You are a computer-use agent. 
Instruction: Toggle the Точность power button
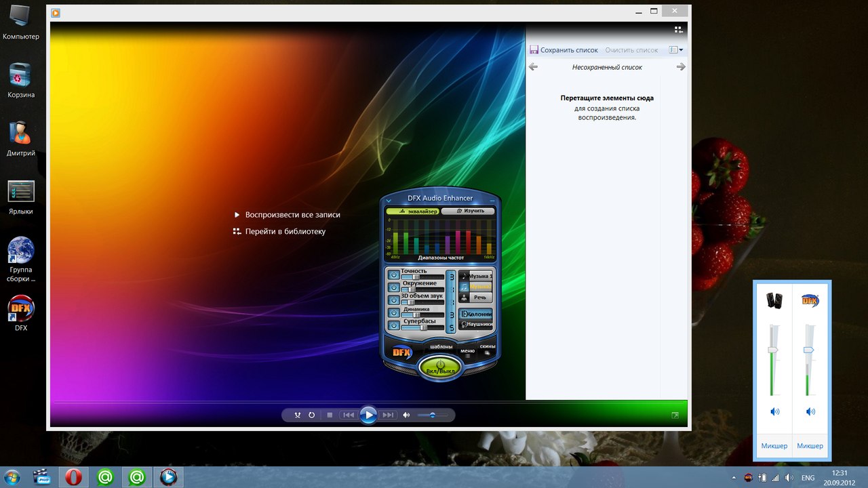393,275
